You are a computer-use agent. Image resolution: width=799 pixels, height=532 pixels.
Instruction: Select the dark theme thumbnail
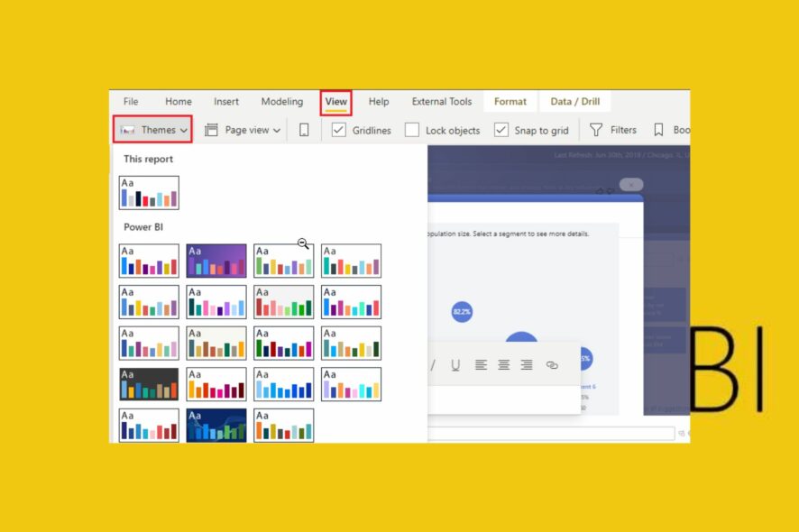click(x=148, y=384)
